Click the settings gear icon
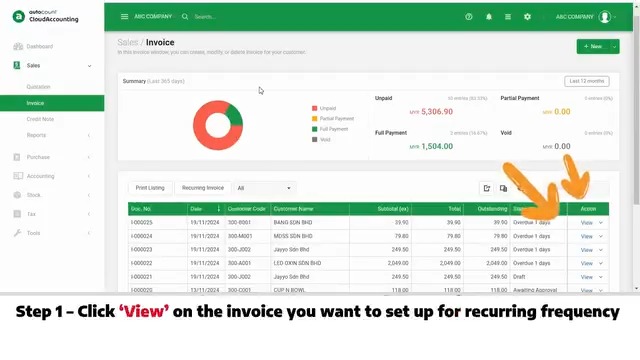The width and height of the screenshot is (640, 360). click(x=527, y=17)
